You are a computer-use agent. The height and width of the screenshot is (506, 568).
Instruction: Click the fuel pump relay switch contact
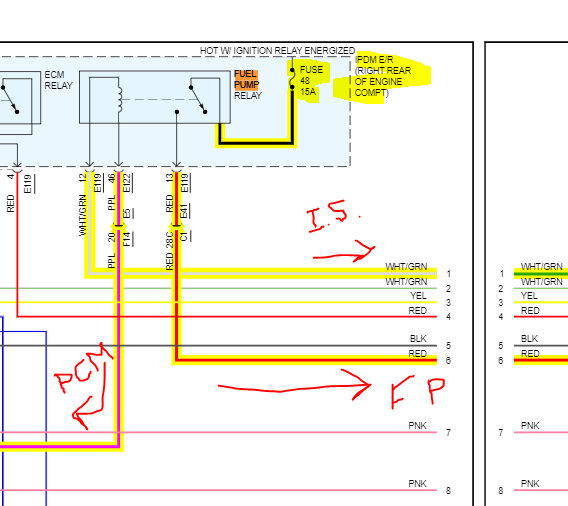coord(198,100)
